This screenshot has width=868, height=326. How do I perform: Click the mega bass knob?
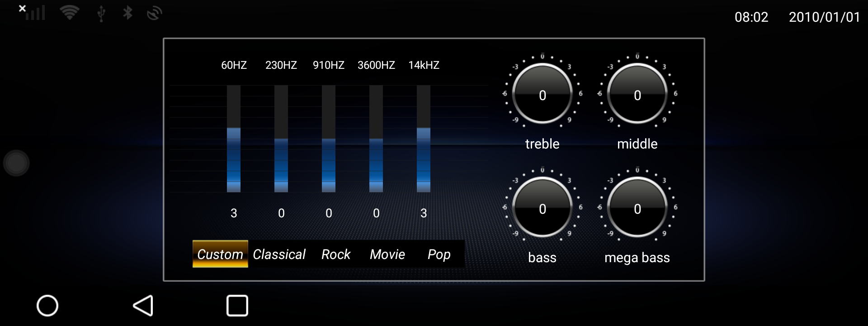tap(637, 207)
